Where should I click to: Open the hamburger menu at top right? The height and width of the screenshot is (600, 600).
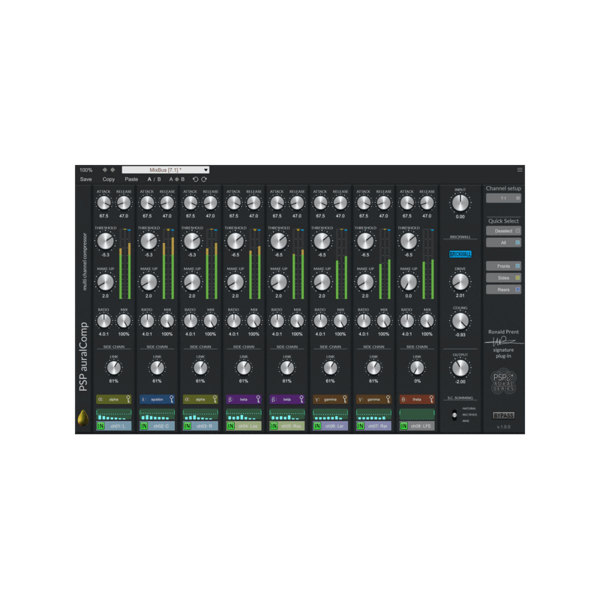(520, 170)
